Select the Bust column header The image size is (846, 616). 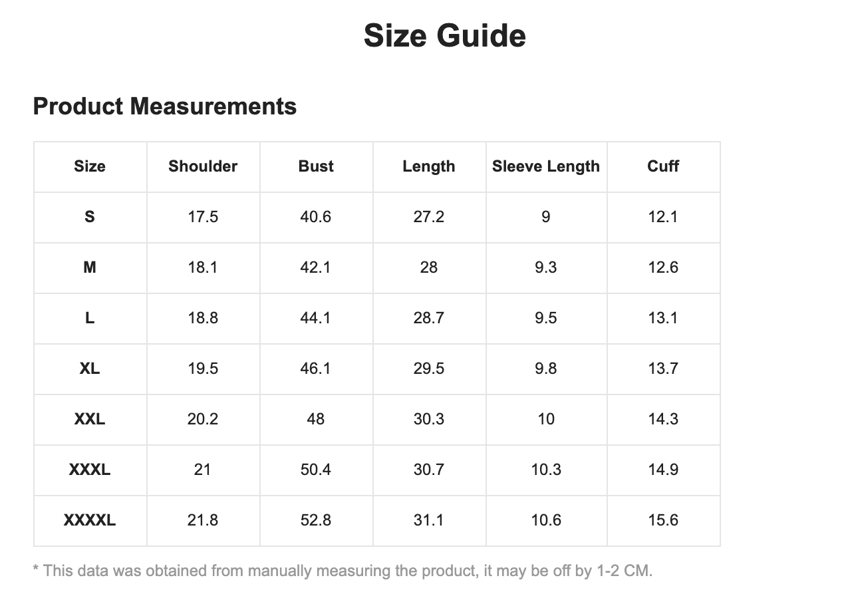(x=316, y=166)
